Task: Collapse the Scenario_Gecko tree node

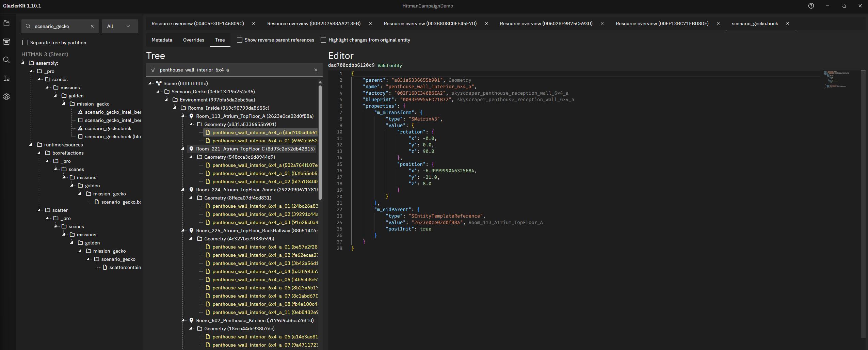Action: click(x=159, y=92)
